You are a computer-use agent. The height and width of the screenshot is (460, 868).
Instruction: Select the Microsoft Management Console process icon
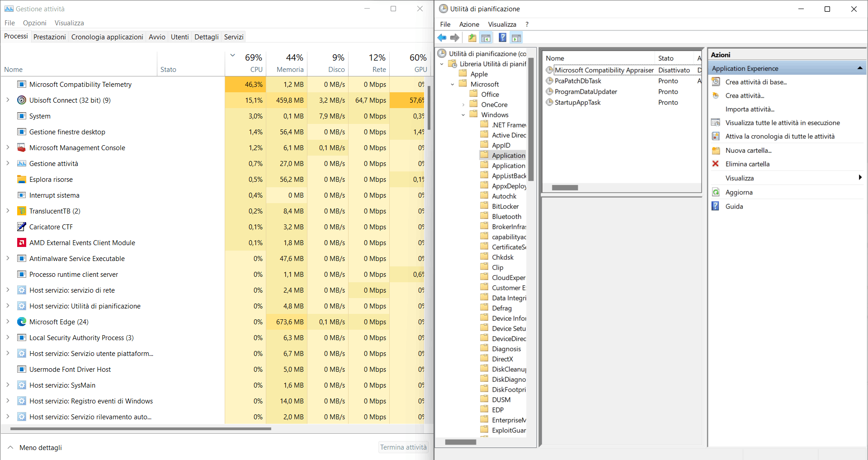click(x=21, y=147)
